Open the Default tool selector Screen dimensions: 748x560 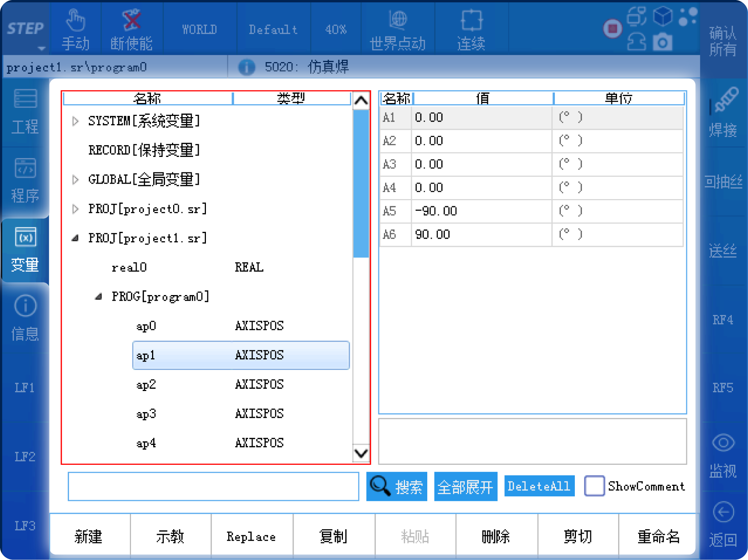(x=273, y=29)
